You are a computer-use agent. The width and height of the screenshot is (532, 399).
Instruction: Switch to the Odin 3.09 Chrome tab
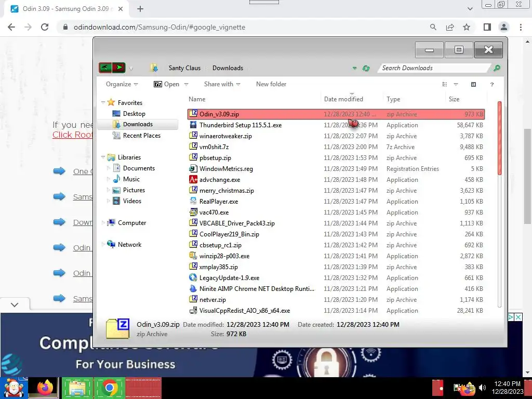point(66,9)
